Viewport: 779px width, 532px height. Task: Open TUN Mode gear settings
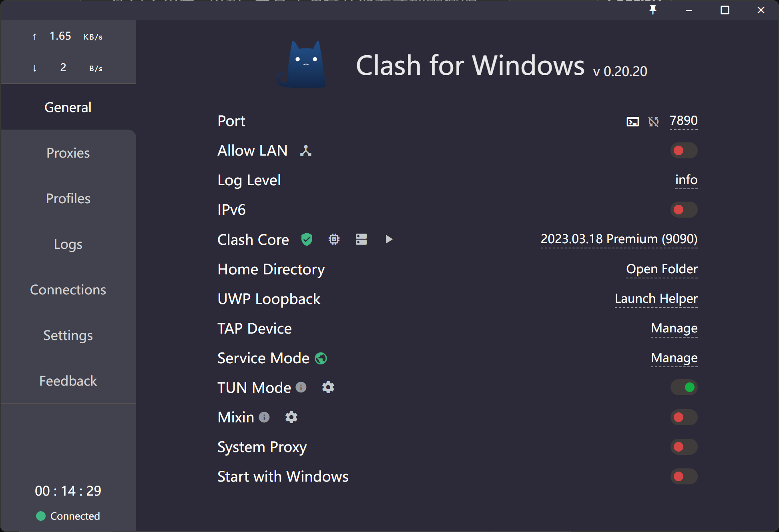[328, 387]
